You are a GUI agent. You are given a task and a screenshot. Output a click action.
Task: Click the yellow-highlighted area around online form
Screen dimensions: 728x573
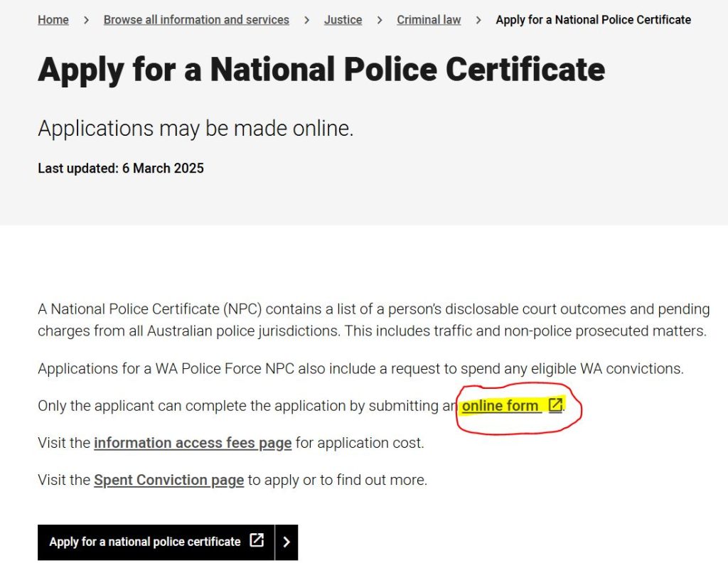tap(508, 405)
